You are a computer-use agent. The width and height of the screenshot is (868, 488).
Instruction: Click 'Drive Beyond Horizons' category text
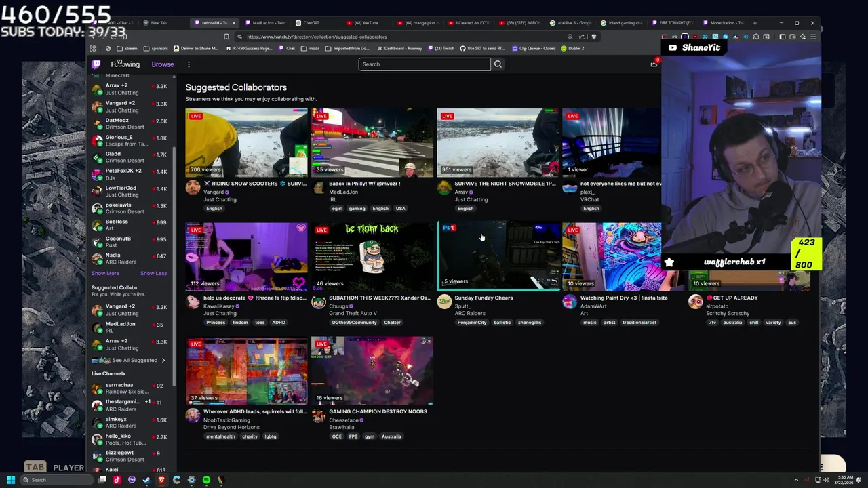(231, 428)
